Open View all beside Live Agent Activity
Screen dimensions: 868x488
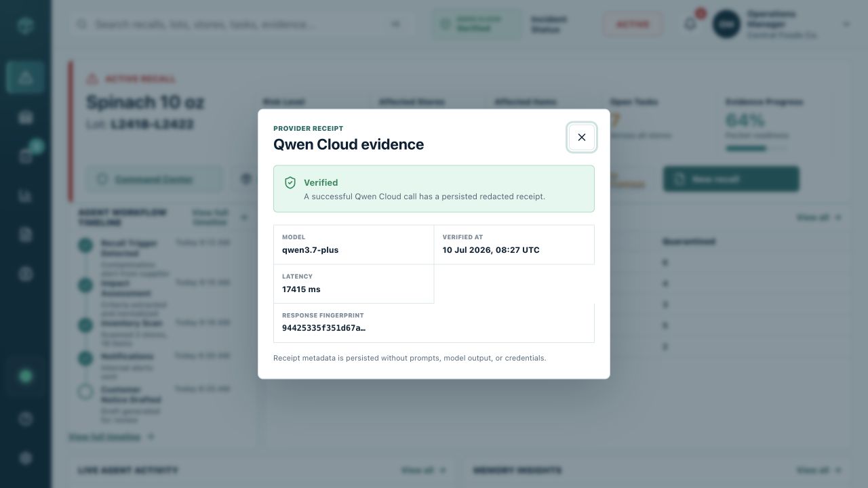click(423, 470)
